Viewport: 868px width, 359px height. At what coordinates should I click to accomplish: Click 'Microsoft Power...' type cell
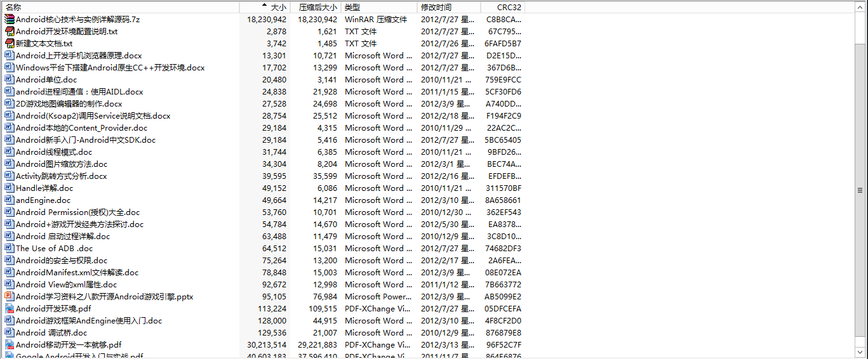[x=378, y=296]
